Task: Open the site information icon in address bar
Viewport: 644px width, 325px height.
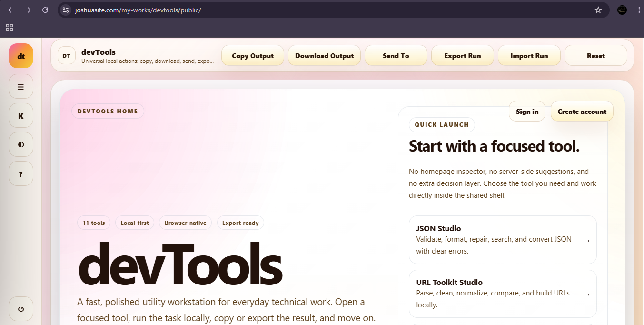Action: click(x=66, y=10)
